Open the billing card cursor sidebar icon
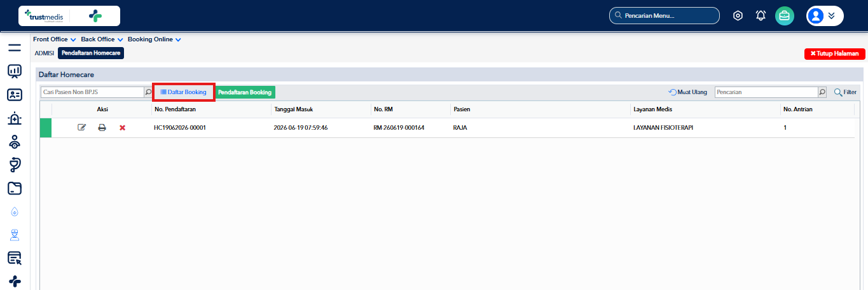The image size is (868, 290). 15,258
